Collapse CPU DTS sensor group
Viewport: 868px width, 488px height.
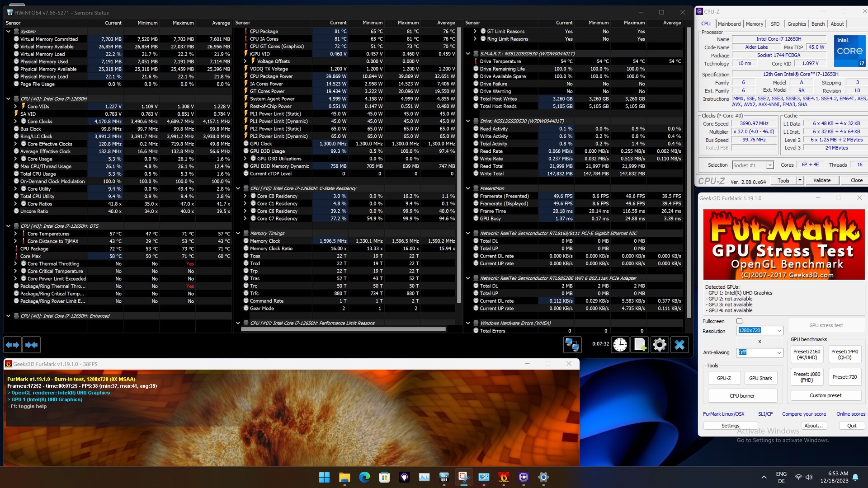pos(8,226)
